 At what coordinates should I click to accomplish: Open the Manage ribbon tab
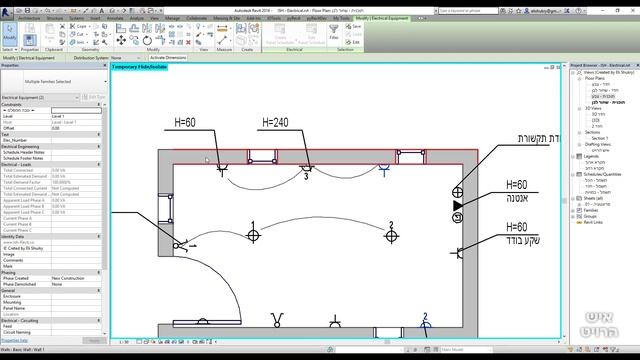coord(172,18)
